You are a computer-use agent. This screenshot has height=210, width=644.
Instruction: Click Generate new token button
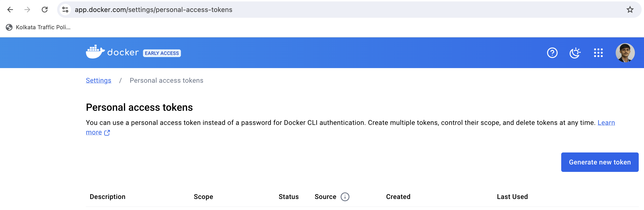click(600, 162)
